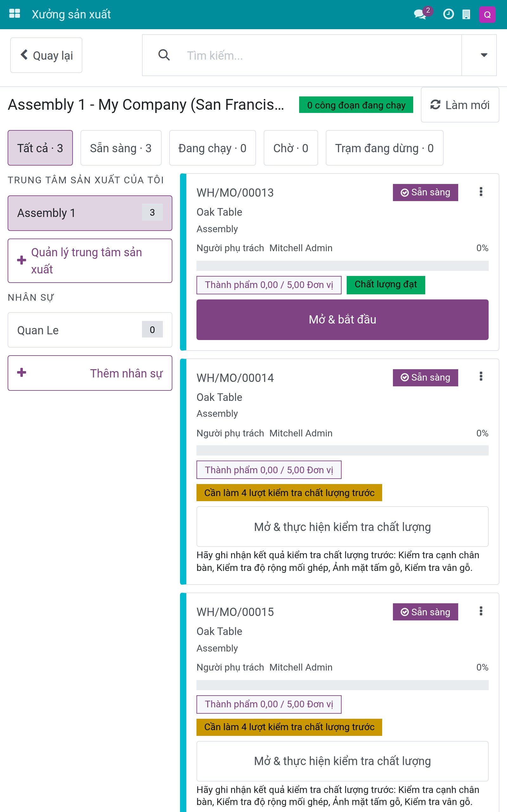507x812 pixels.
Task: Click the Mở & bắt đầu button
Action: [x=342, y=319]
